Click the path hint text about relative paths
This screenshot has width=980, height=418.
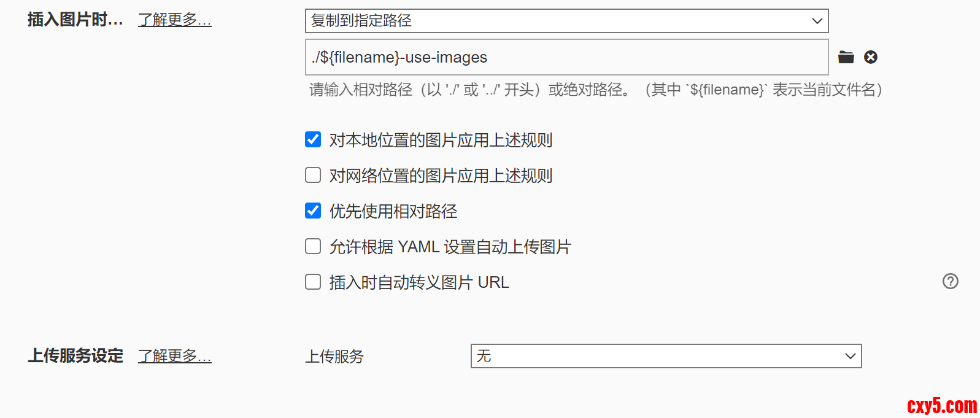pos(594,90)
